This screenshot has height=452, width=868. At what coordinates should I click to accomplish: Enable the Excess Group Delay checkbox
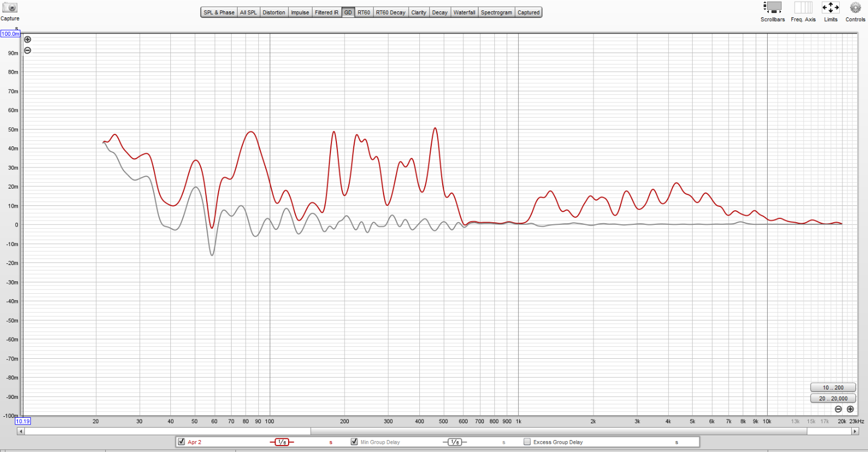coord(527,442)
